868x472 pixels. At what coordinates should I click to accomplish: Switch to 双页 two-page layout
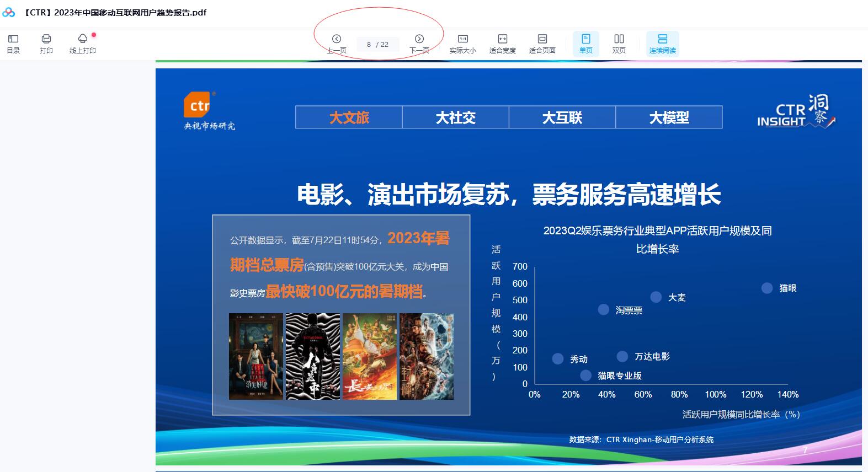[619, 44]
